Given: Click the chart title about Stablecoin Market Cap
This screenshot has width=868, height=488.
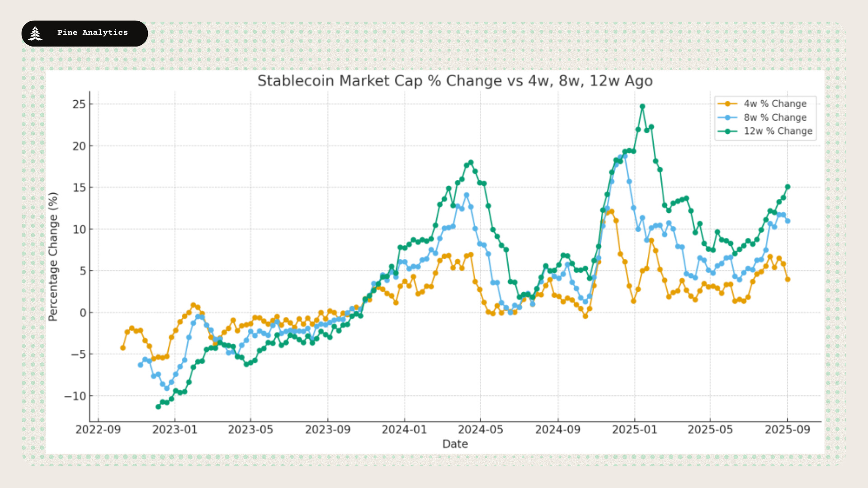Looking at the screenshot, I should tap(455, 81).
